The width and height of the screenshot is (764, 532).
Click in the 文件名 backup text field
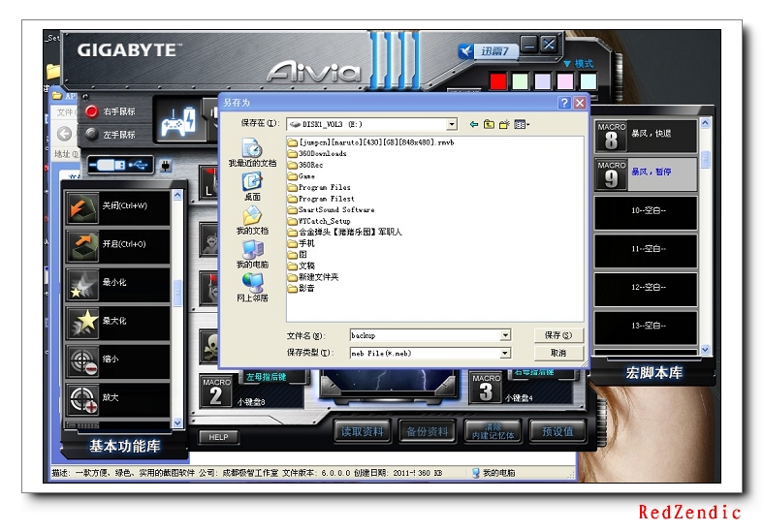(425, 335)
